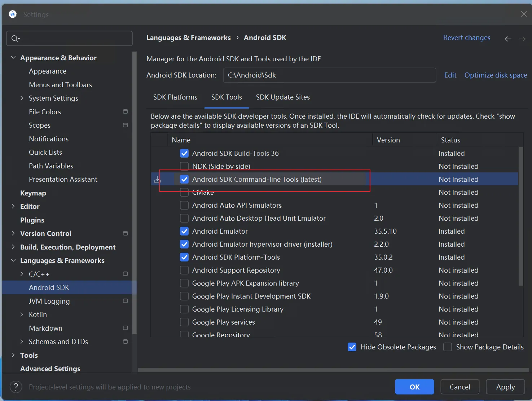
Task: Click the Name column header
Action: click(270, 140)
